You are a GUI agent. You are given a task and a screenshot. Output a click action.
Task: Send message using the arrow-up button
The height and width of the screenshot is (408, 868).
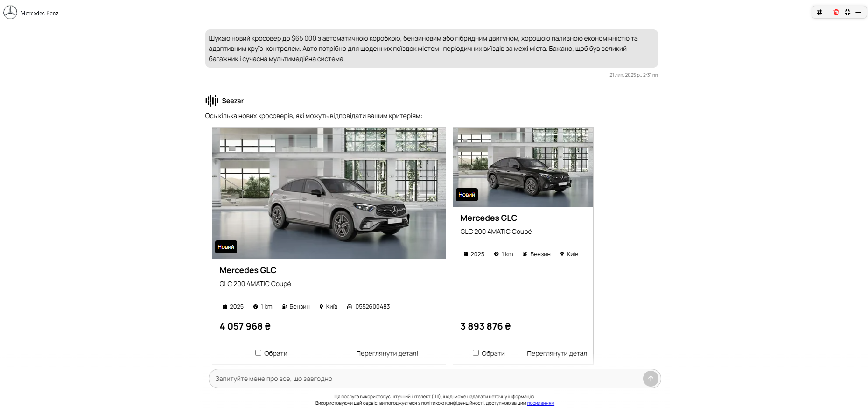pyautogui.click(x=651, y=379)
